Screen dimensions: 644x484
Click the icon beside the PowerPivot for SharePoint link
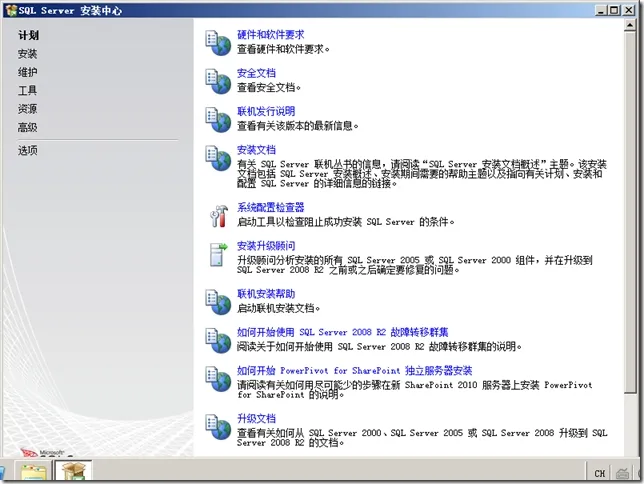click(x=218, y=379)
